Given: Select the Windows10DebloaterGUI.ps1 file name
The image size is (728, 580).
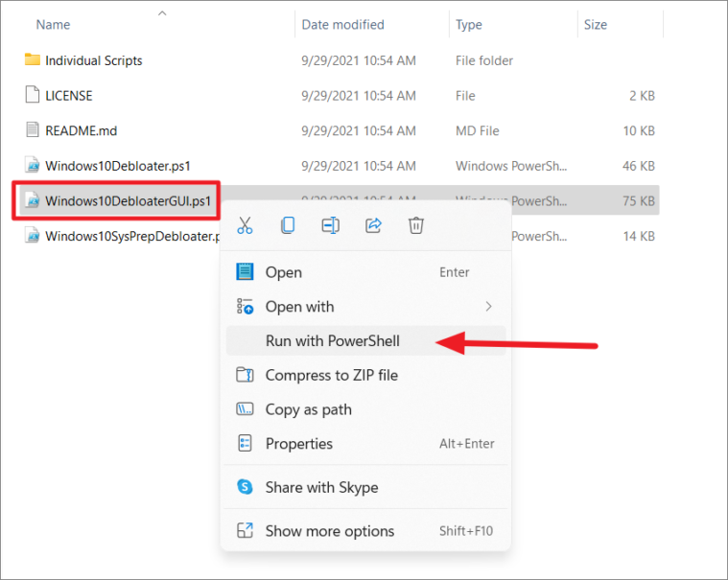Looking at the screenshot, I should [128, 201].
